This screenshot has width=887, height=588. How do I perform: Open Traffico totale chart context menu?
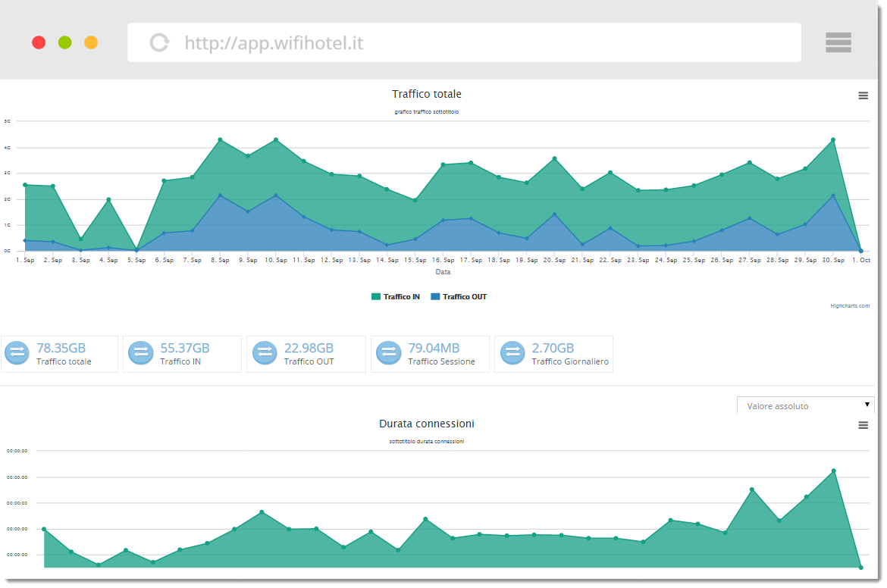863,95
